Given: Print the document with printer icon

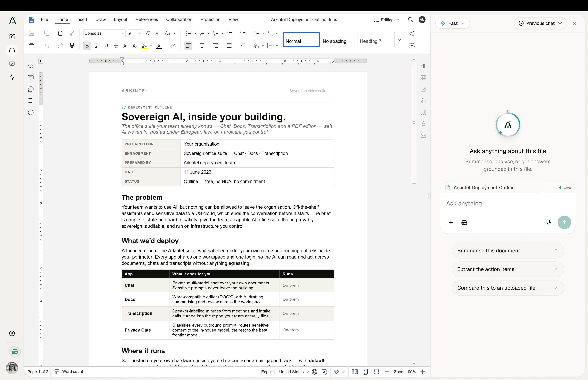Looking at the screenshot, I should pos(31,46).
